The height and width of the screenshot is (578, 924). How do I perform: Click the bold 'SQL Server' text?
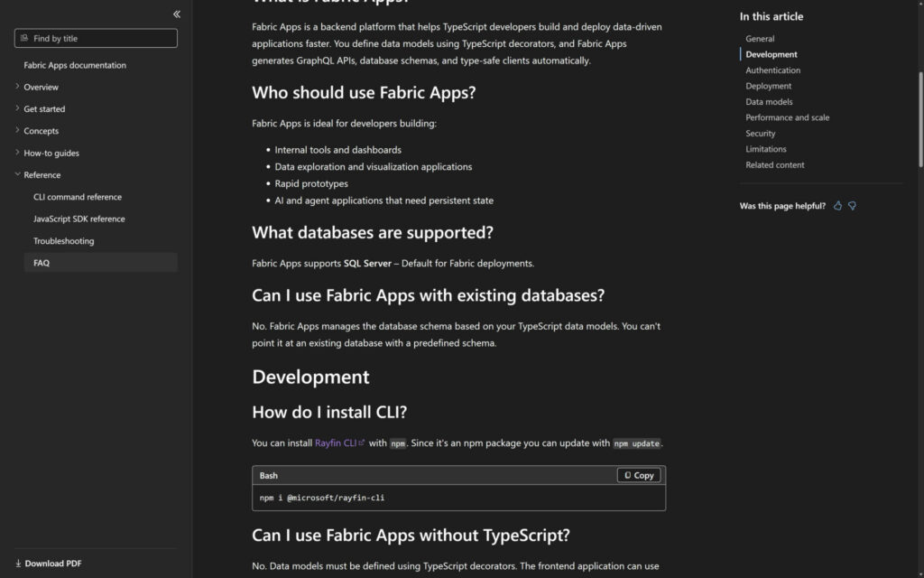pos(367,264)
